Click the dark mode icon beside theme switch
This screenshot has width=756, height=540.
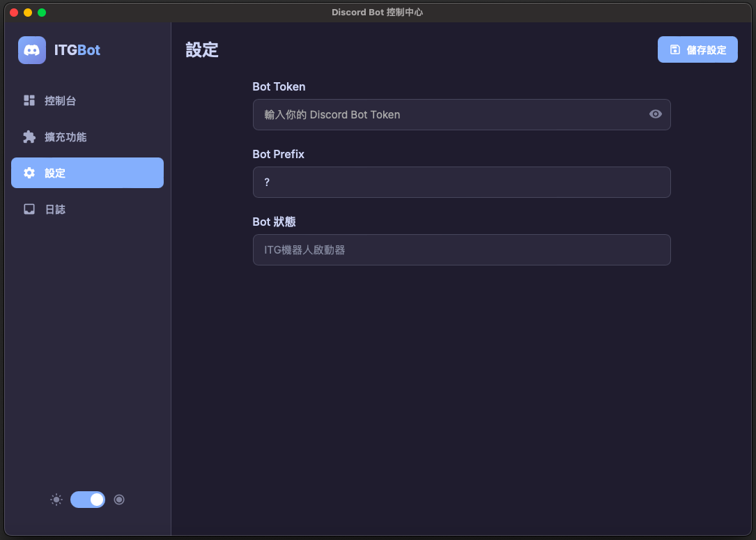[x=119, y=500]
